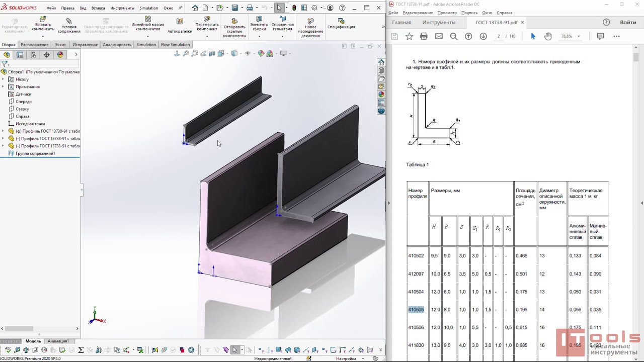
Task: Click Sigma equations icon in bottom toolbar
Action: click(x=80, y=350)
